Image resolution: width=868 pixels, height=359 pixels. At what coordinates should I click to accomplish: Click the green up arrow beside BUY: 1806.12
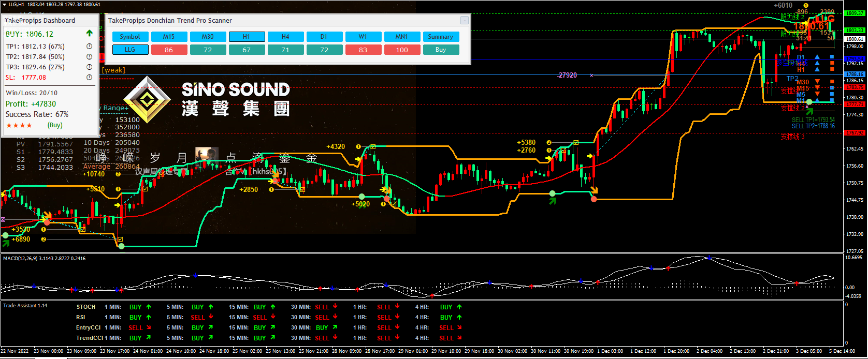89,33
